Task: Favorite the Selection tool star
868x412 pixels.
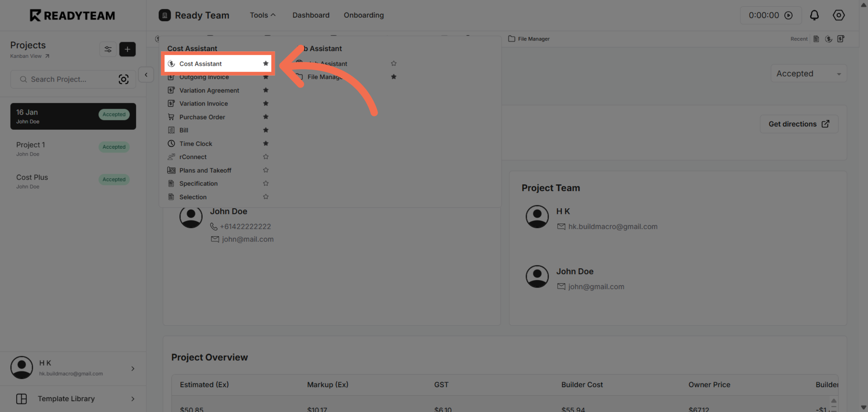Action: pyautogui.click(x=266, y=197)
